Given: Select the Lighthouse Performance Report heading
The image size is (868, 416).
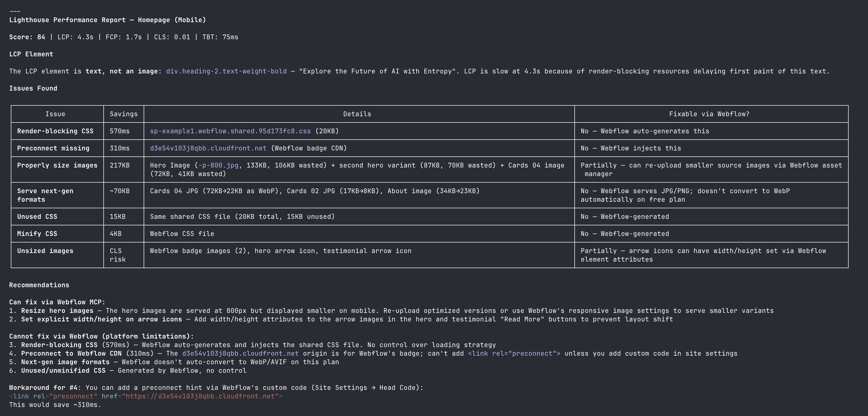Looking at the screenshot, I should [x=107, y=20].
